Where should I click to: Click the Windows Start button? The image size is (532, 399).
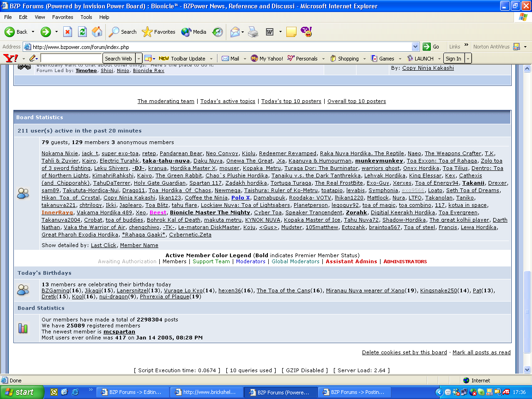[x=22, y=392]
